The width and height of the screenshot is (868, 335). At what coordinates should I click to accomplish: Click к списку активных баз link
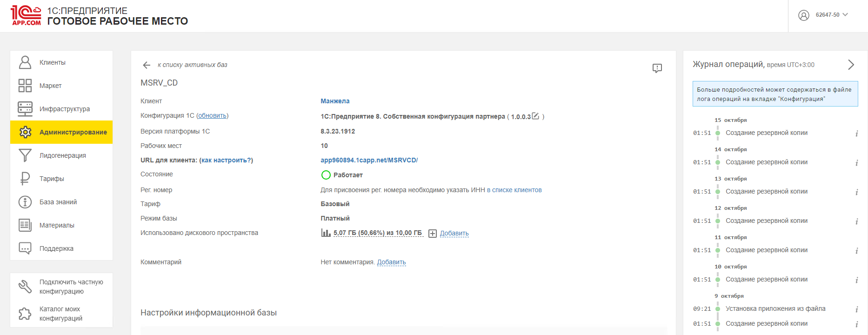[x=193, y=65]
